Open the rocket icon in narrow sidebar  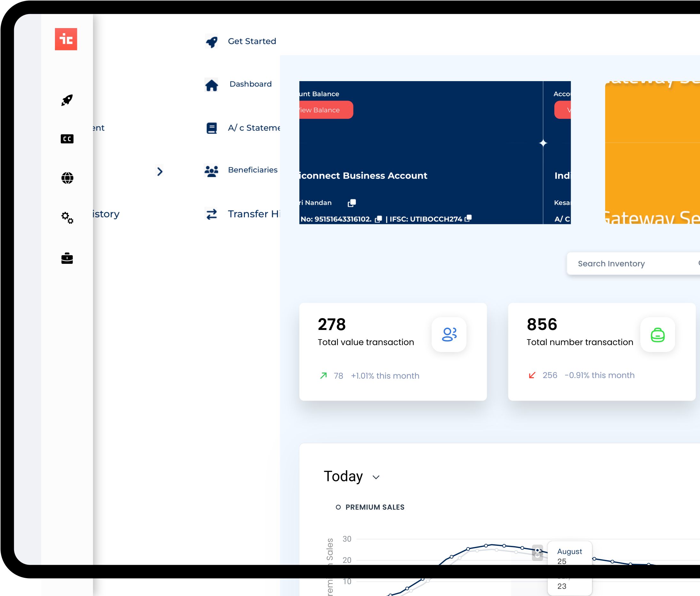click(67, 100)
